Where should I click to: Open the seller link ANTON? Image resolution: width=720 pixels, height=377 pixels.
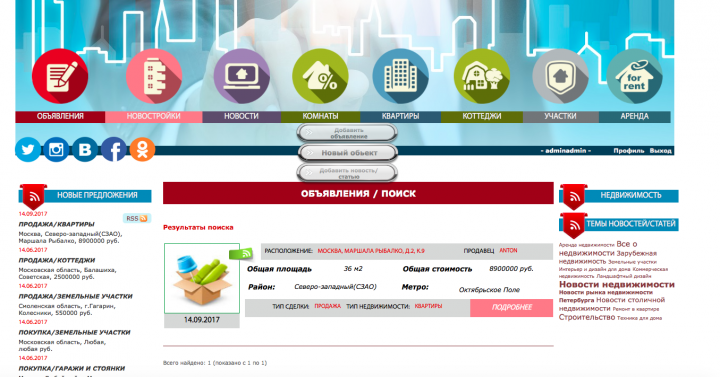click(x=508, y=251)
